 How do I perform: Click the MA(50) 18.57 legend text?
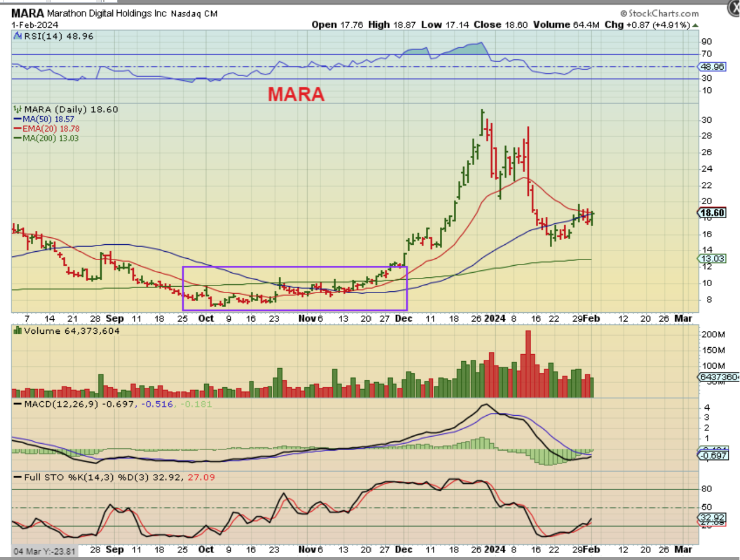(x=48, y=119)
